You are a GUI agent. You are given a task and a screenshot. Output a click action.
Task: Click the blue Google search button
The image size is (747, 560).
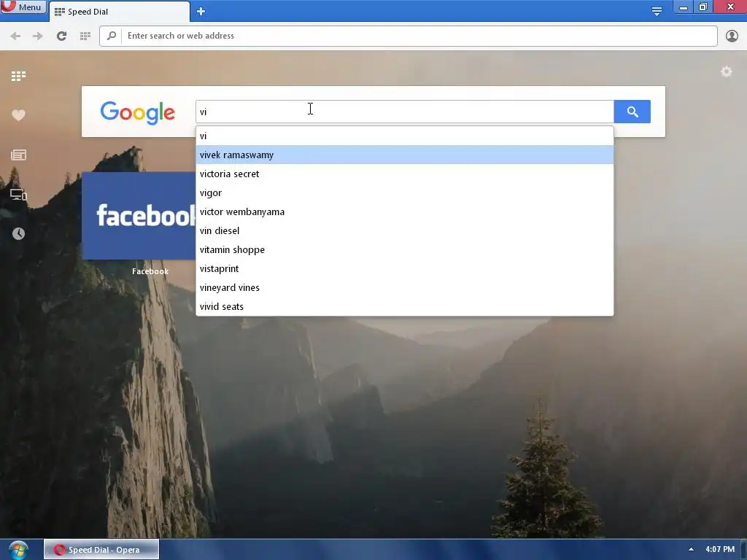click(632, 112)
